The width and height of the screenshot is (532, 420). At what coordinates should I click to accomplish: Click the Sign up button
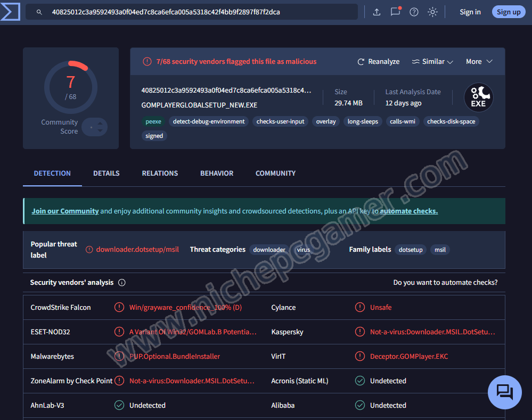pos(509,12)
